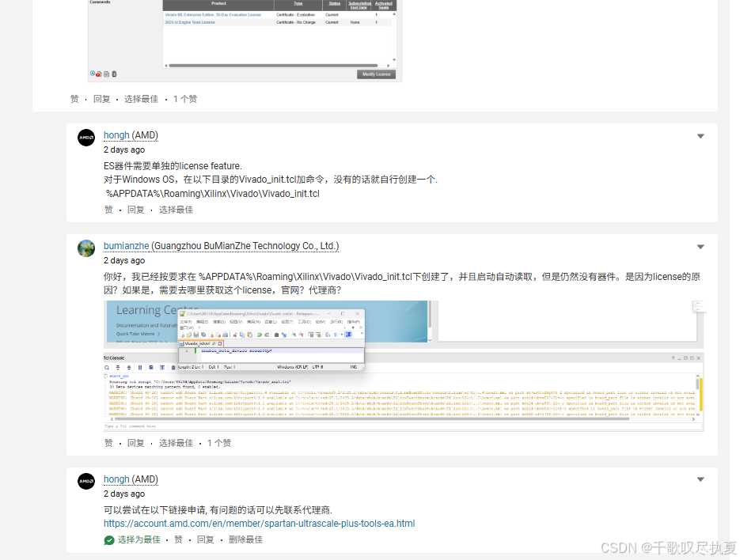Click the AMD avatar beside the ES器件 license comment
This screenshot has height=560, width=740.
(x=86, y=138)
